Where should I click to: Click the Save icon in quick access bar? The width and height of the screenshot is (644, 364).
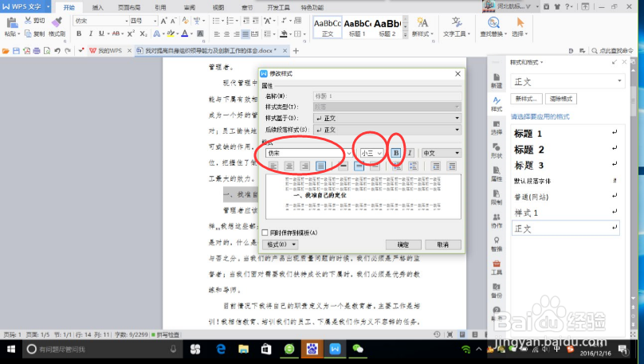(16, 51)
